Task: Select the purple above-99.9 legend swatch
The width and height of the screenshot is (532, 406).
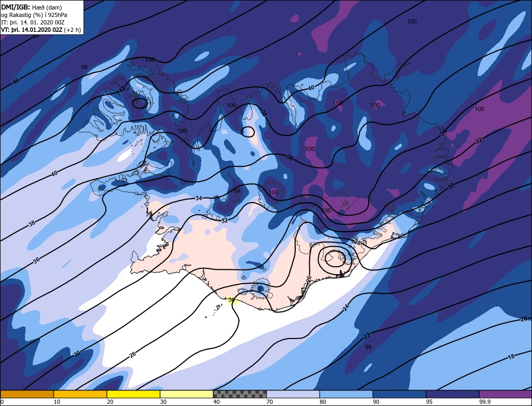Action: pyautogui.click(x=505, y=394)
